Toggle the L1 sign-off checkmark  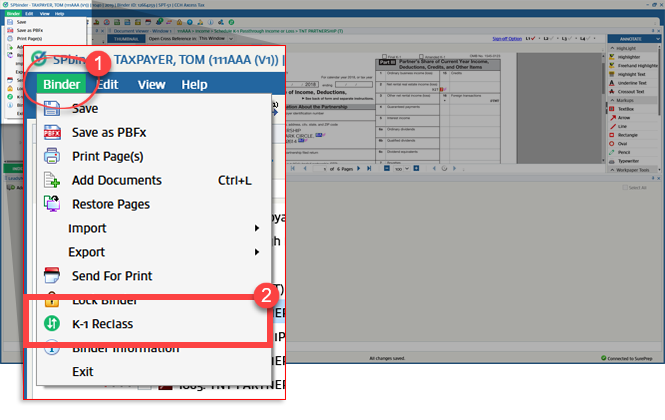point(533,39)
